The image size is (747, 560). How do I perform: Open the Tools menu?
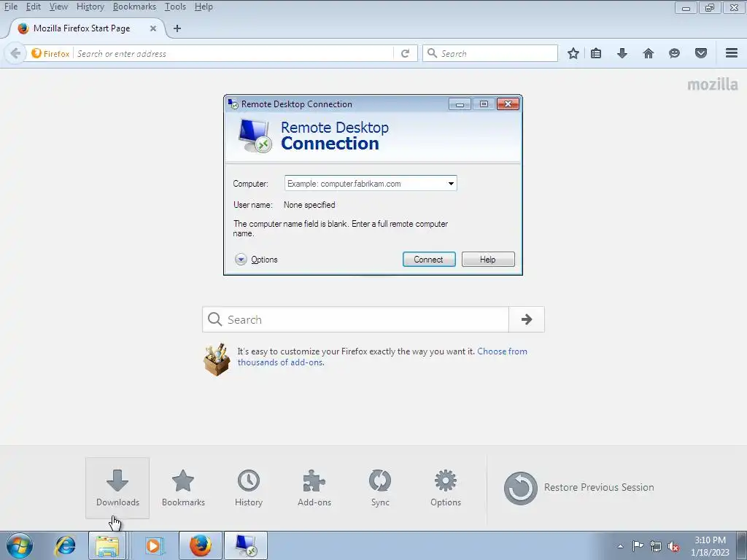175,7
